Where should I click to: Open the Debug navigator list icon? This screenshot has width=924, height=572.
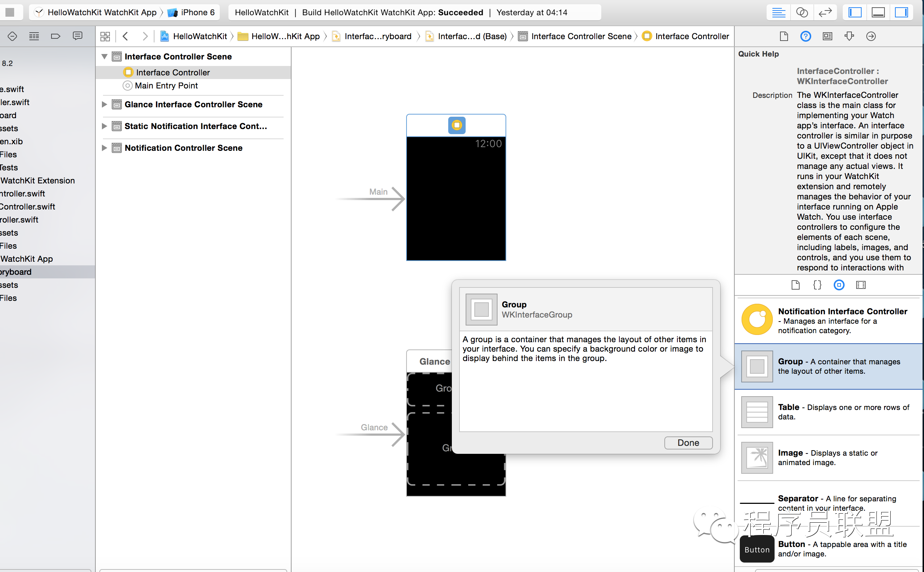click(x=34, y=36)
